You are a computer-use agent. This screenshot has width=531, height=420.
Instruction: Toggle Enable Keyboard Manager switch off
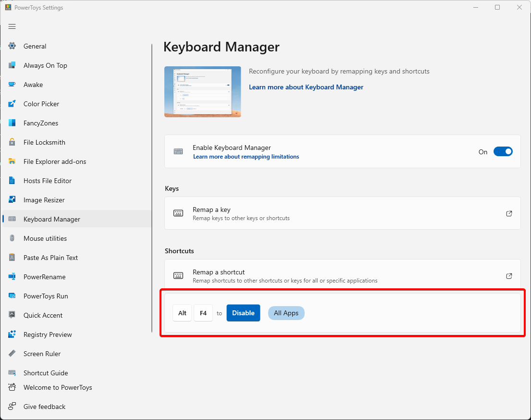coord(503,151)
